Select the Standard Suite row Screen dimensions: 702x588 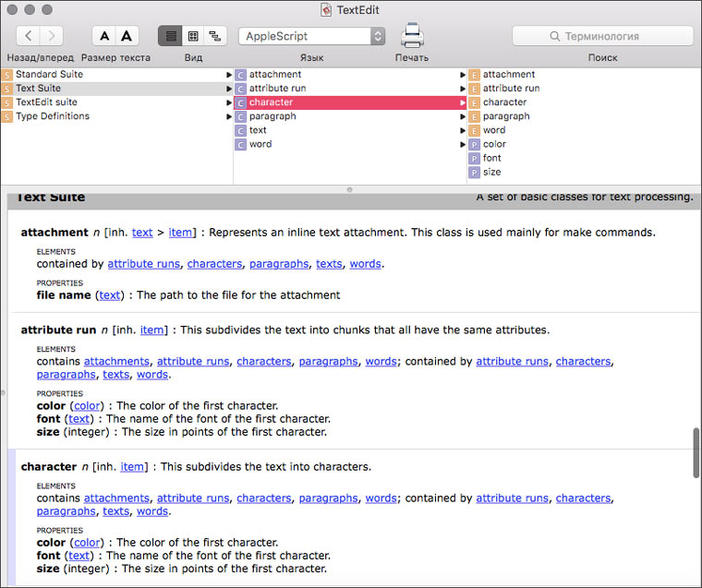(116, 74)
